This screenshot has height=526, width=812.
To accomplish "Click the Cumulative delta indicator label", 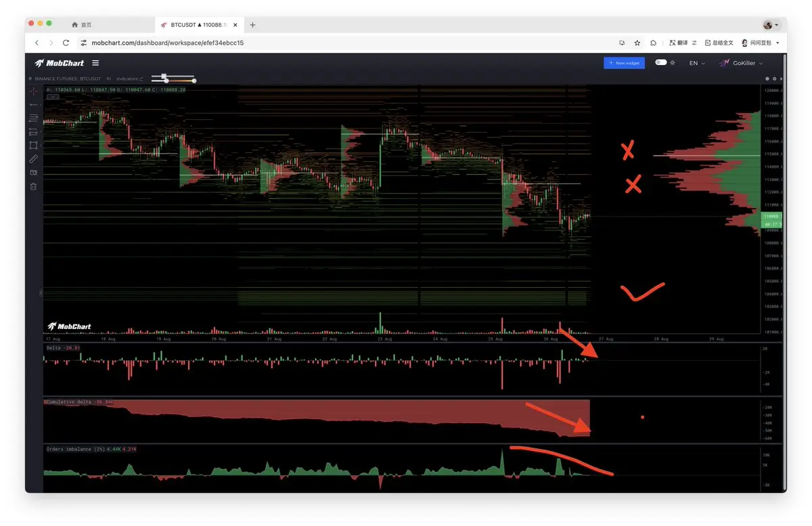I will [80, 402].
